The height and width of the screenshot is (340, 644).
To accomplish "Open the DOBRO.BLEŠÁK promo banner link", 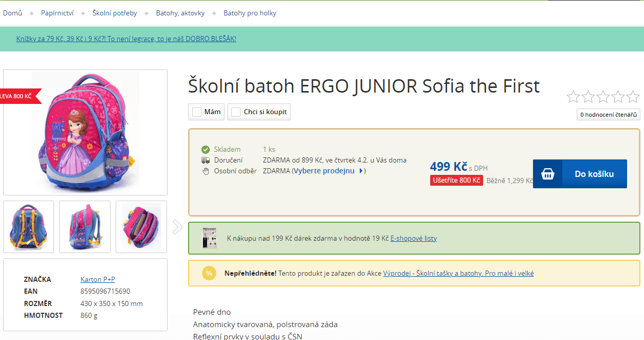I will [x=126, y=39].
